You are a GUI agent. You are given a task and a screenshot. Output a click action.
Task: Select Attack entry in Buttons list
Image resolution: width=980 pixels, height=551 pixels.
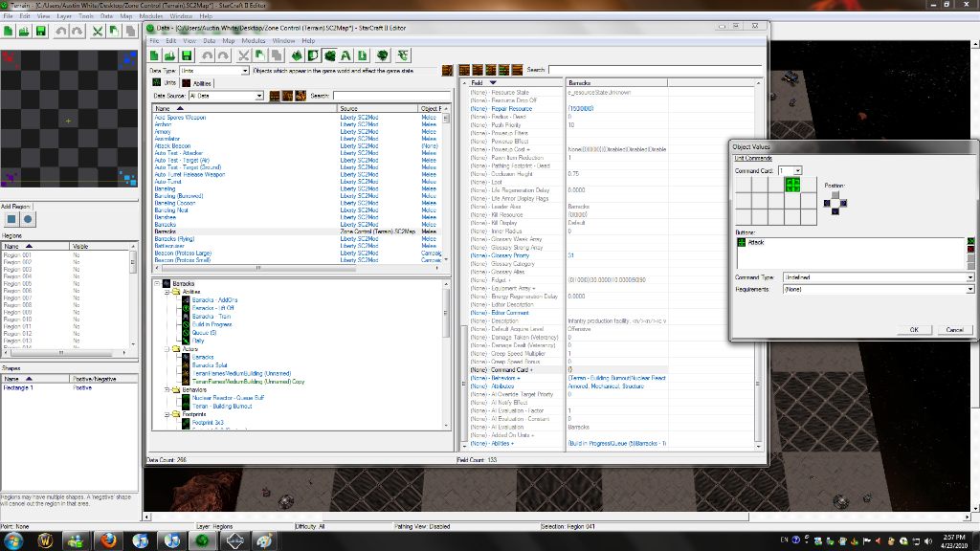pos(756,242)
